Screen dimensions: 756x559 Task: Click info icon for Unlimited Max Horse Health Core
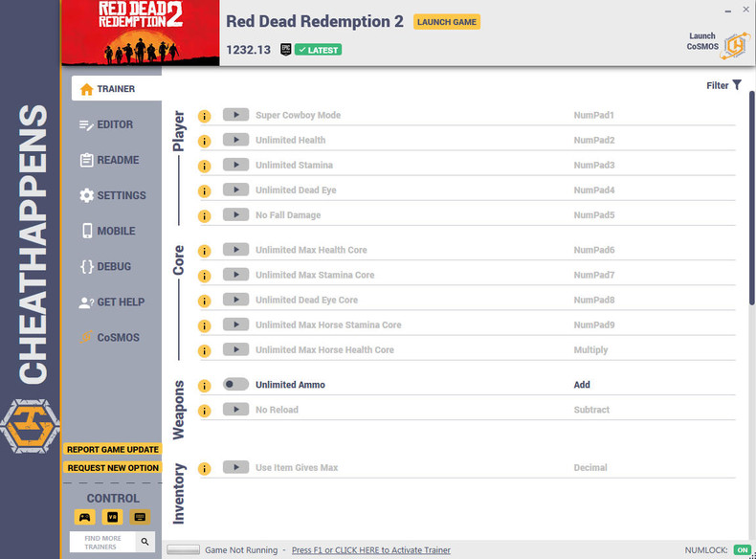click(x=205, y=351)
